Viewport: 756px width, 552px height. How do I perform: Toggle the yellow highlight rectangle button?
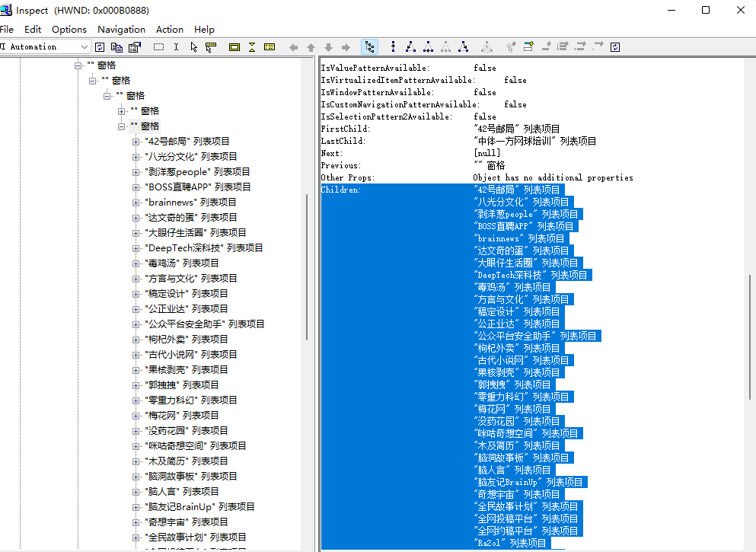(234, 47)
